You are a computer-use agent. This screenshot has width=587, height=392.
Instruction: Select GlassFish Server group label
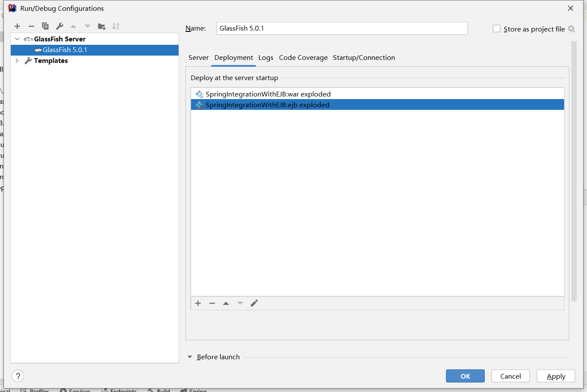(60, 39)
